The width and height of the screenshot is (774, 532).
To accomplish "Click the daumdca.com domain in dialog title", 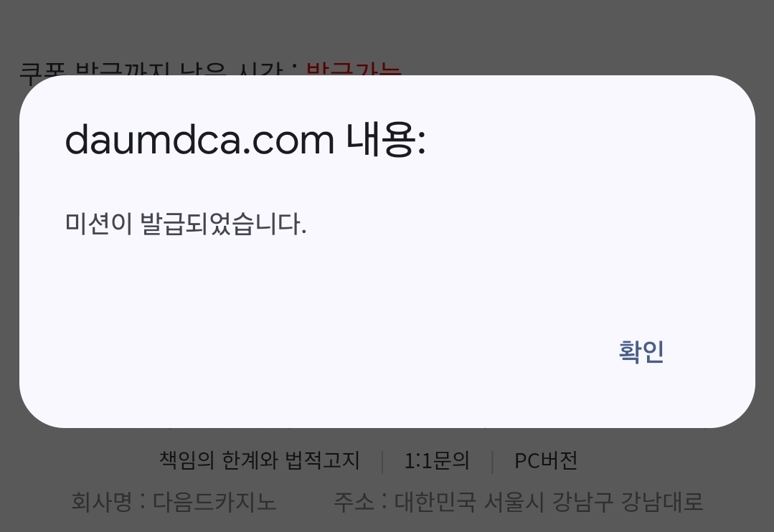I will (x=199, y=140).
